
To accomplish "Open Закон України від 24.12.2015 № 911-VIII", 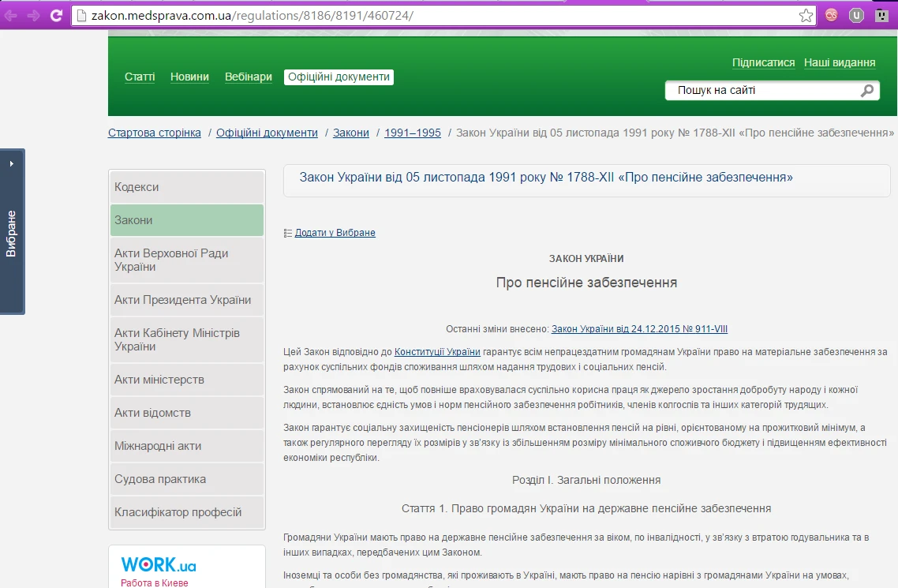I will [x=645, y=329].
